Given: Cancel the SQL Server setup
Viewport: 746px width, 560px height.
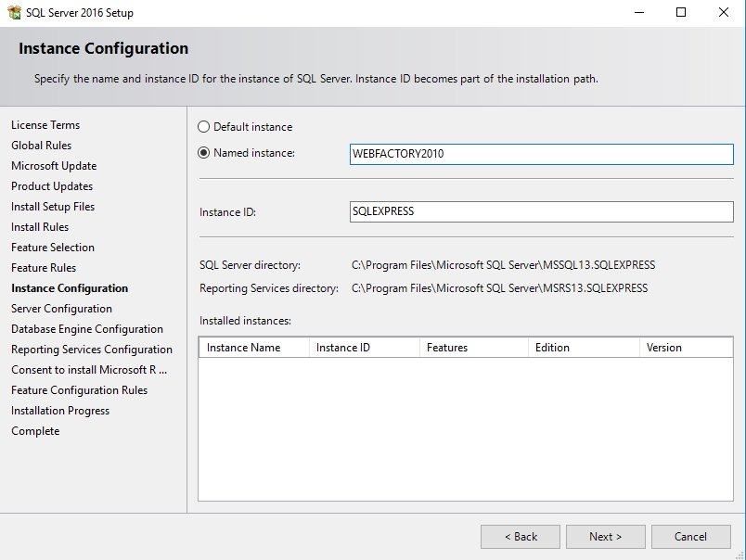Looking at the screenshot, I should point(690,536).
